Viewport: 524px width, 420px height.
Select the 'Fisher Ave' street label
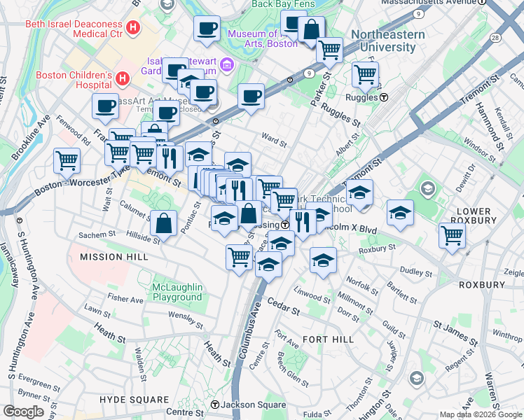coord(125,298)
